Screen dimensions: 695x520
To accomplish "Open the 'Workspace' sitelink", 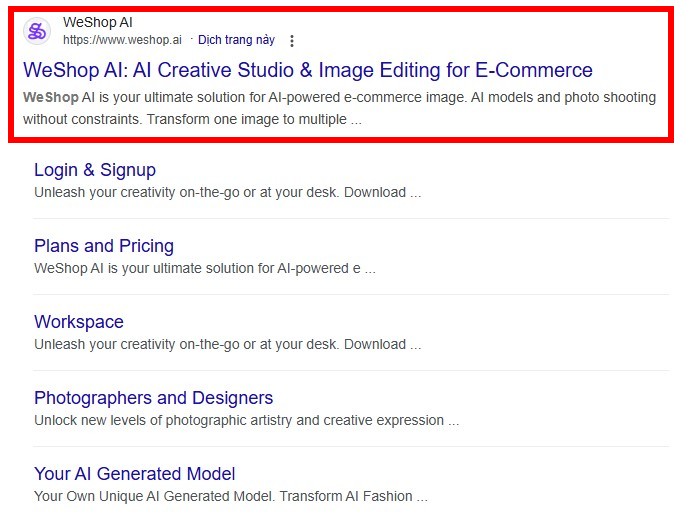I will pyautogui.click(x=79, y=322).
